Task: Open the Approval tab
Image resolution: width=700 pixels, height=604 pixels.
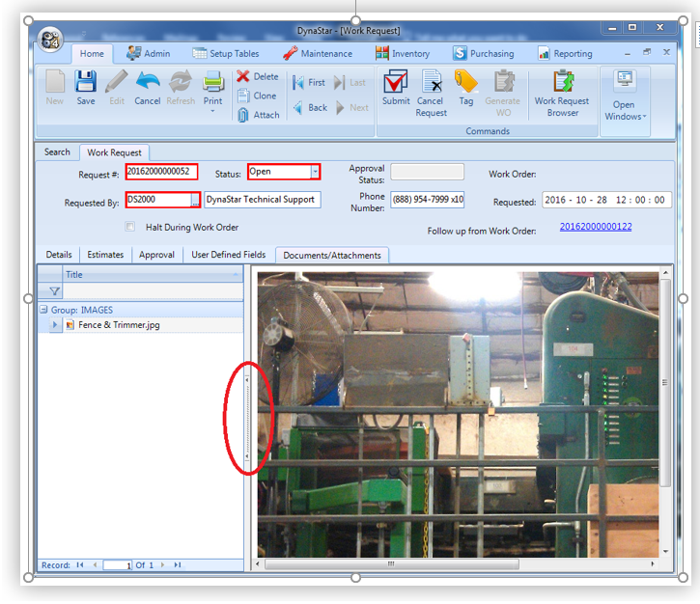Action: (156, 255)
